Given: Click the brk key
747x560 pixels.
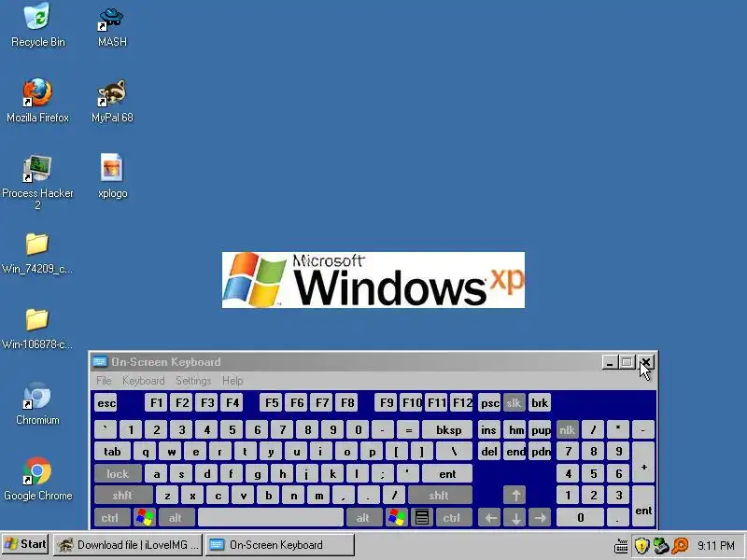Looking at the screenshot, I should [x=540, y=403].
